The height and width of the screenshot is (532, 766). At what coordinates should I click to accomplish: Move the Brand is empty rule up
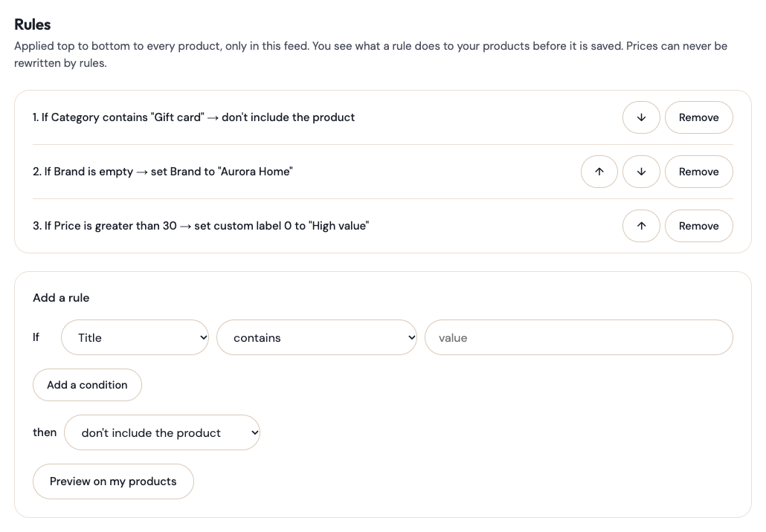point(599,172)
